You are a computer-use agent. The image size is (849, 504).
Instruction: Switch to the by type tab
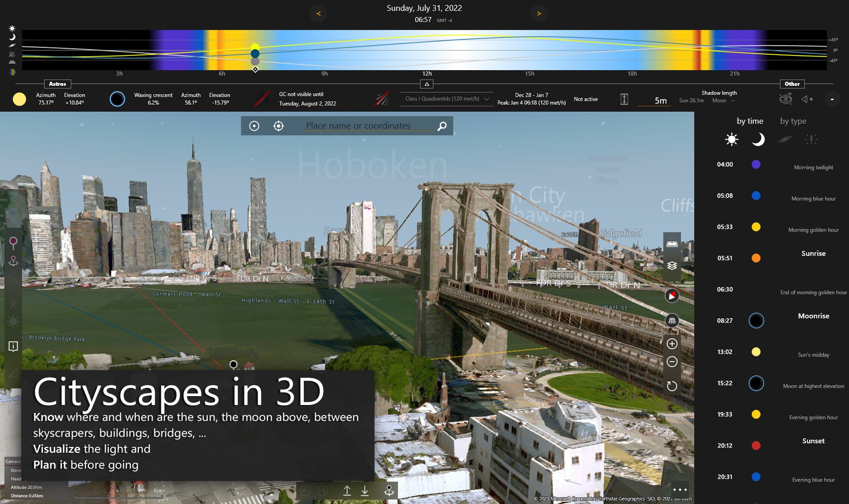tap(793, 121)
